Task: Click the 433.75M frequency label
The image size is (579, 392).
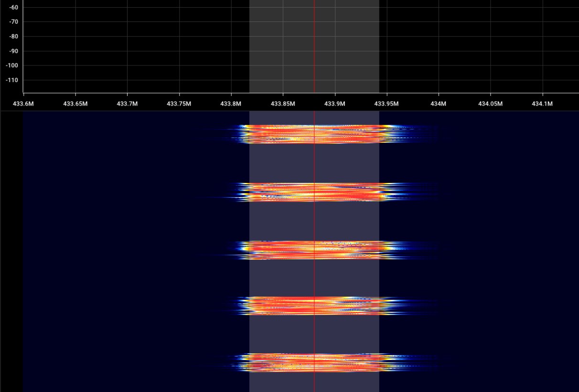Action: (179, 104)
